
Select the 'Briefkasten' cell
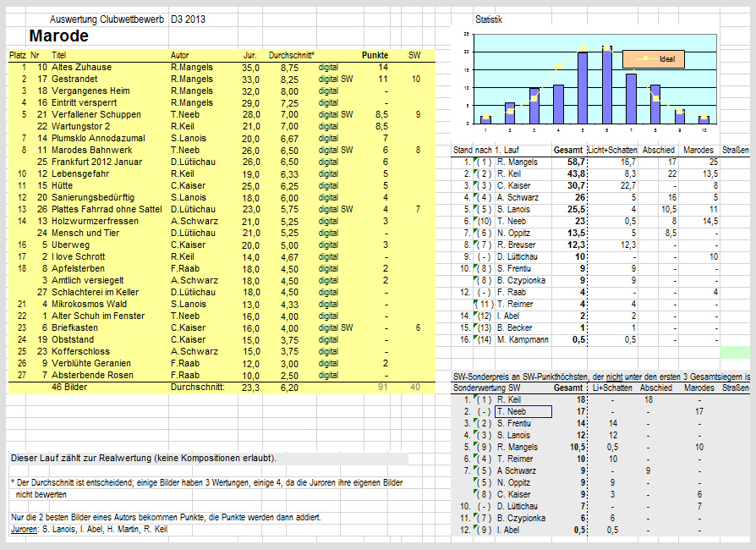pyautogui.click(x=74, y=327)
